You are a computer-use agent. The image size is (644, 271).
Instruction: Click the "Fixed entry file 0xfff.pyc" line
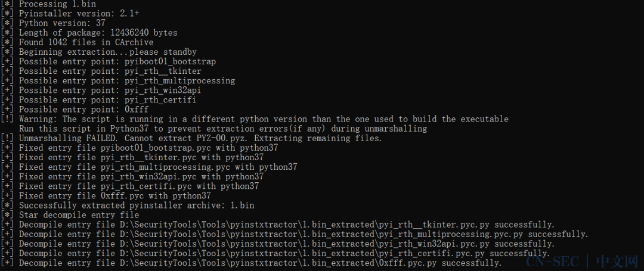(106, 196)
